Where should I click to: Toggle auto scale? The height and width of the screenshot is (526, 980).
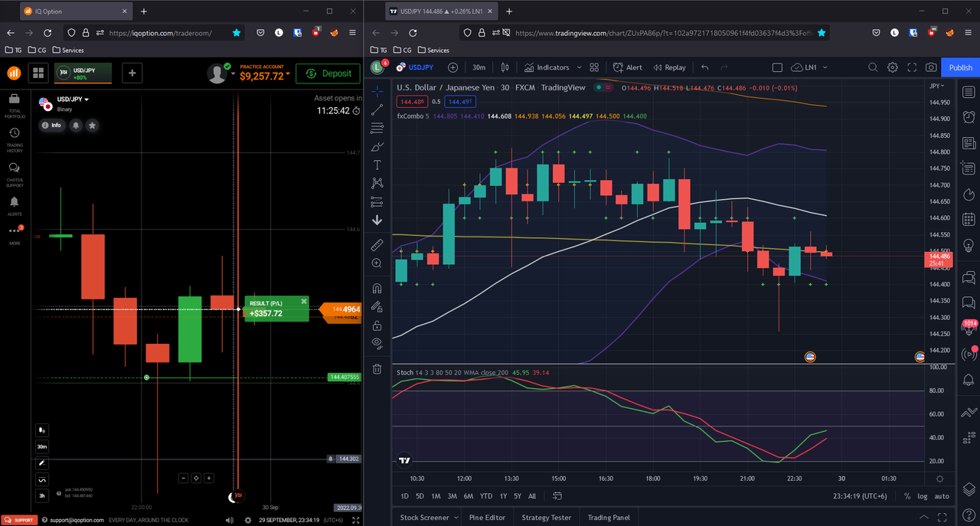(942, 496)
